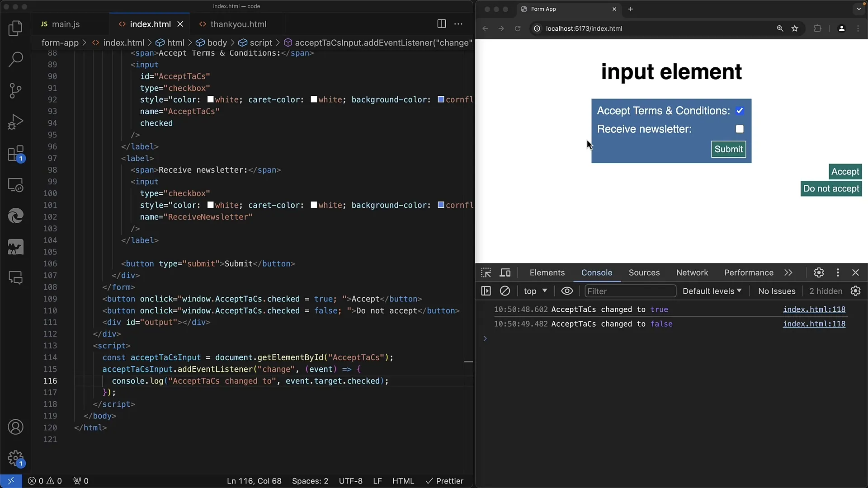Select the Console tab in DevTools
This screenshot has height=488, width=868.
[x=597, y=272]
